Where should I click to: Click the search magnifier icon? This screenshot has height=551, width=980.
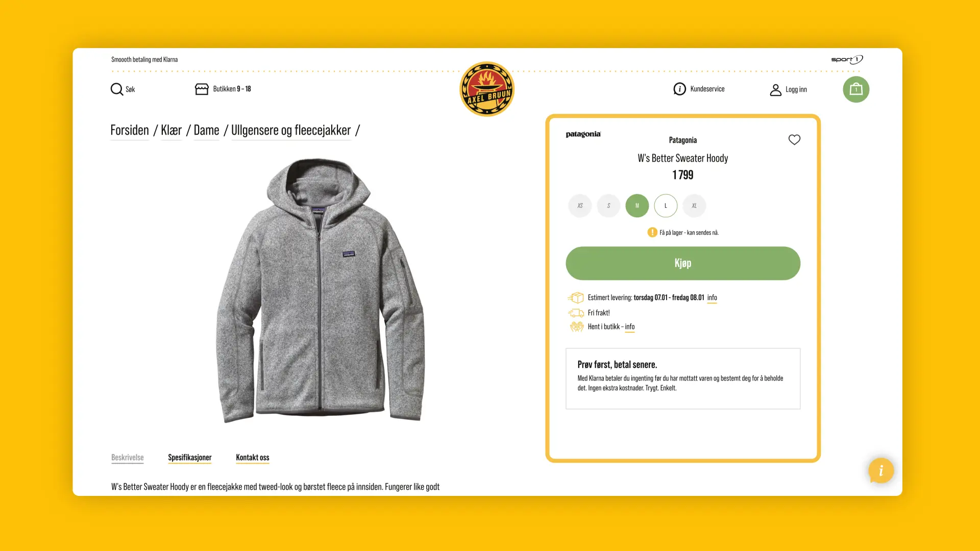(117, 89)
